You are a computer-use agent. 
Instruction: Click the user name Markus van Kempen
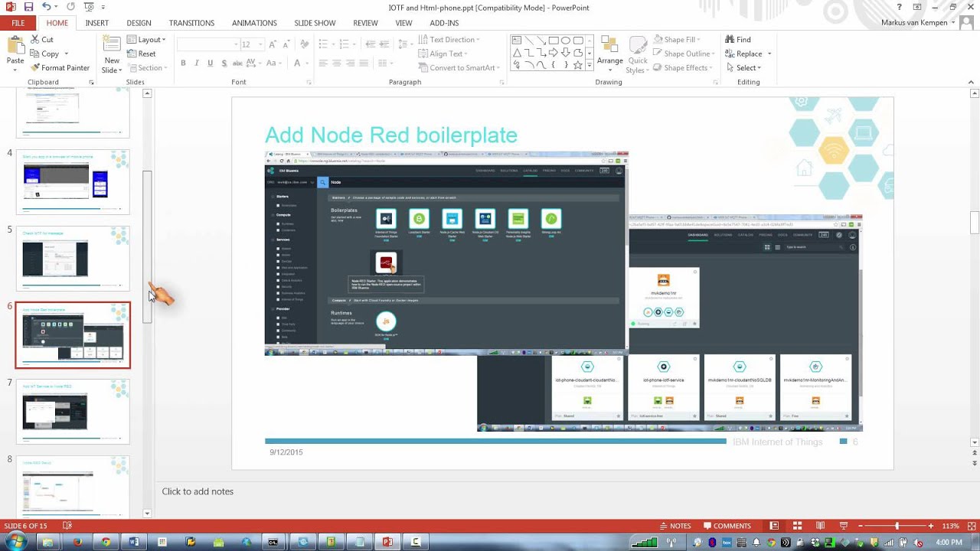tap(914, 23)
